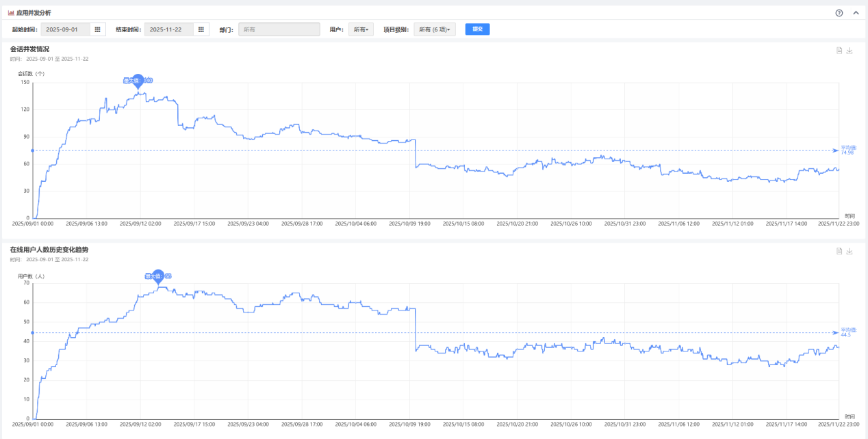Click the 会话并发情况 chart title

pos(29,49)
